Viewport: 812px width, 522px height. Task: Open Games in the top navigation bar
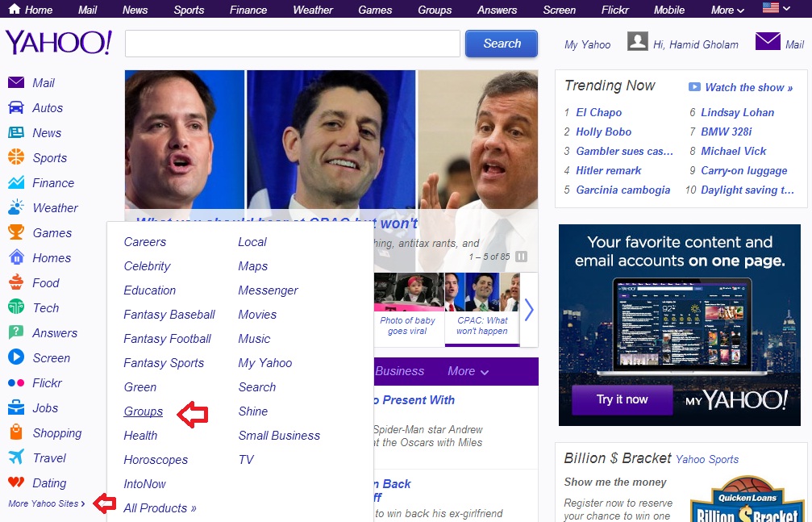pos(375,10)
